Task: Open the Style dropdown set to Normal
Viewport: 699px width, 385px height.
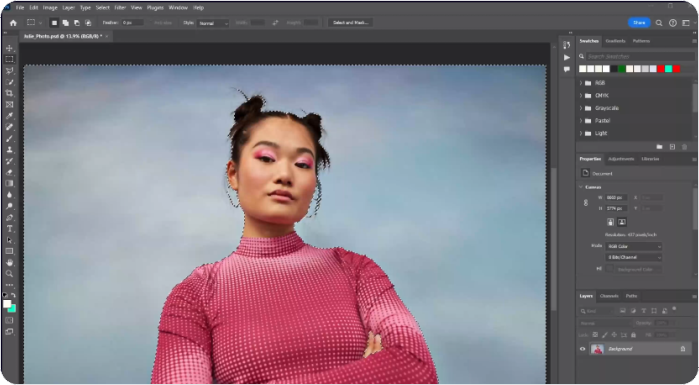Action: click(x=213, y=23)
